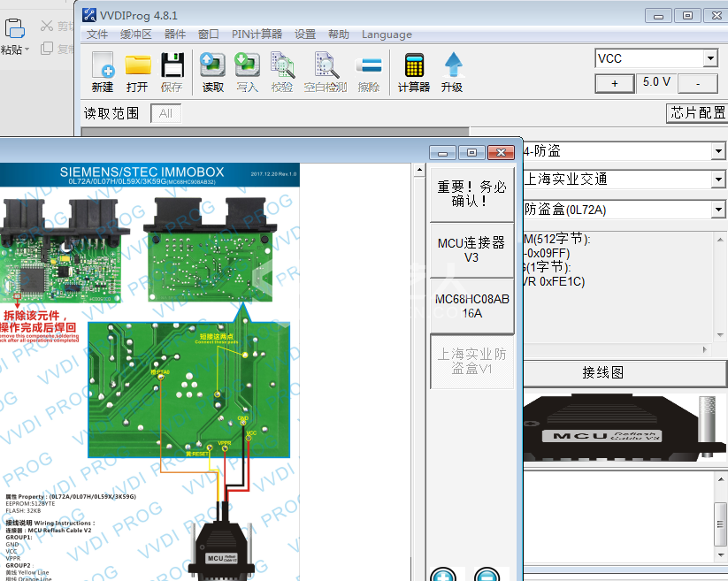Viewport: 728px width, 581px height.
Task: Open the PIN计算器 menu
Action: coord(257,34)
